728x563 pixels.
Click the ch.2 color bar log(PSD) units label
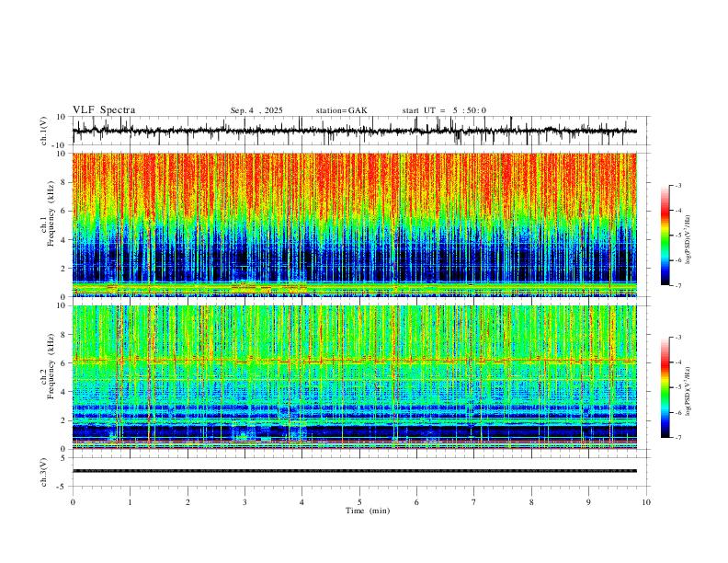pyautogui.click(x=688, y=391)
